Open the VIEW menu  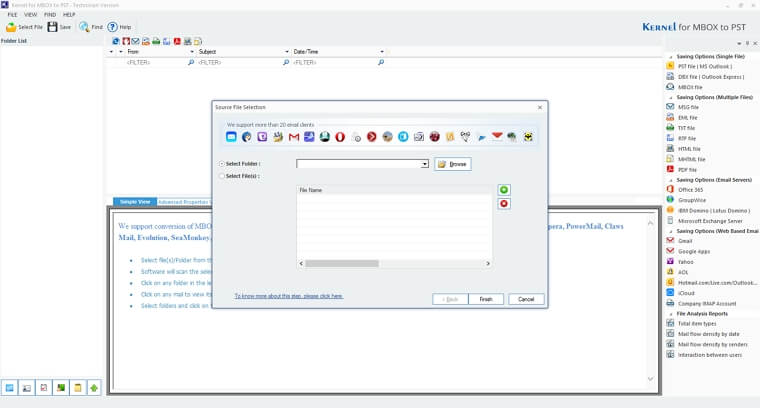point(31,15)
